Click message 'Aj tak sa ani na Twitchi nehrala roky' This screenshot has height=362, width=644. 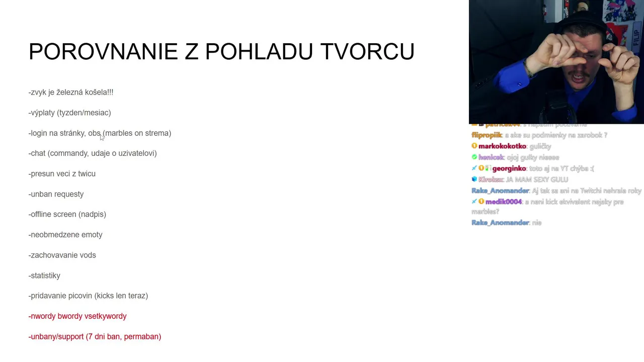click(x=587, y=190)
